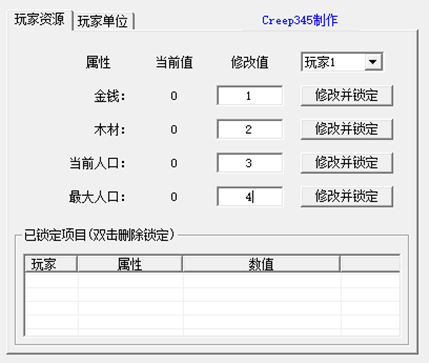Click 修改并锁定 button for 木材

point(347,129)
